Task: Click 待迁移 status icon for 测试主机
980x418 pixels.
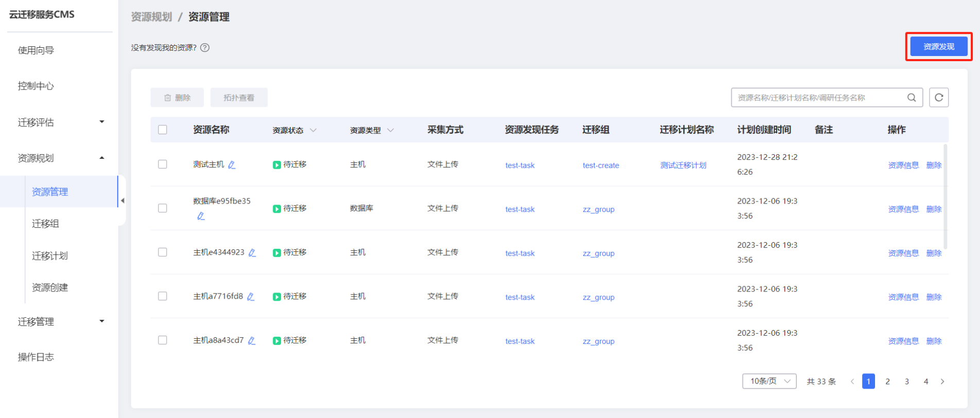Action: (x=277, y=165)
